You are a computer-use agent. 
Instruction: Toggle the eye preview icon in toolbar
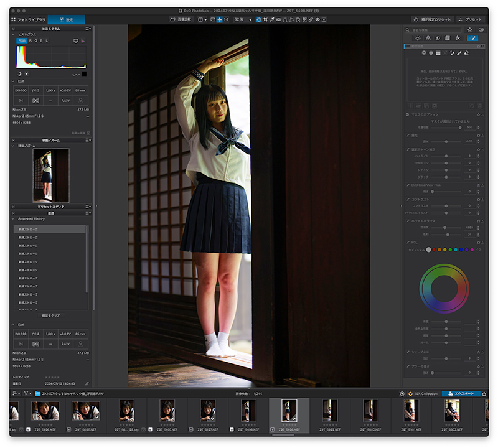click(x=317, y=20)
